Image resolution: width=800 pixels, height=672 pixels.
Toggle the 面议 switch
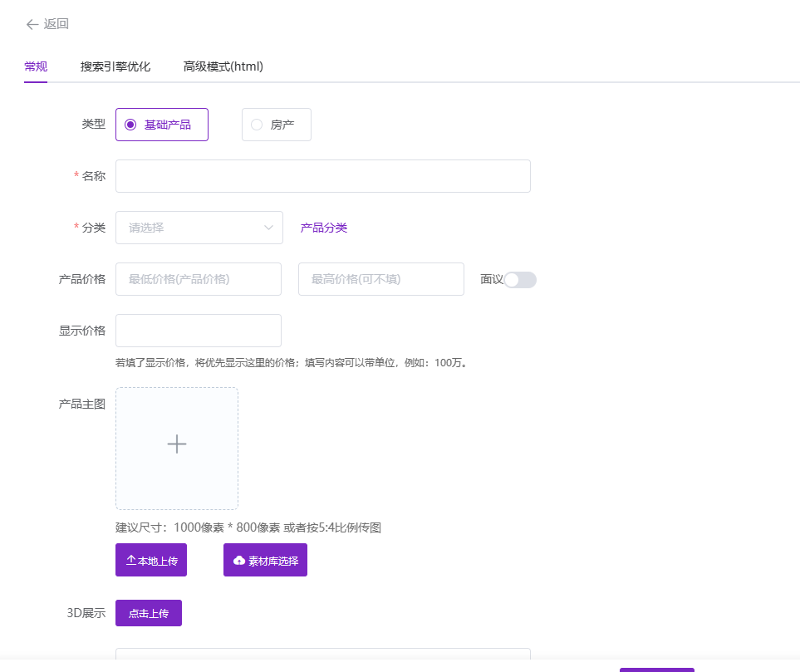point(520,280)
